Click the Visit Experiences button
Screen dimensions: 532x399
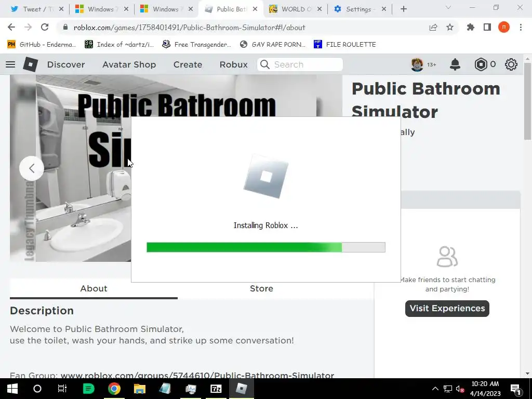[x=447, y=309]
